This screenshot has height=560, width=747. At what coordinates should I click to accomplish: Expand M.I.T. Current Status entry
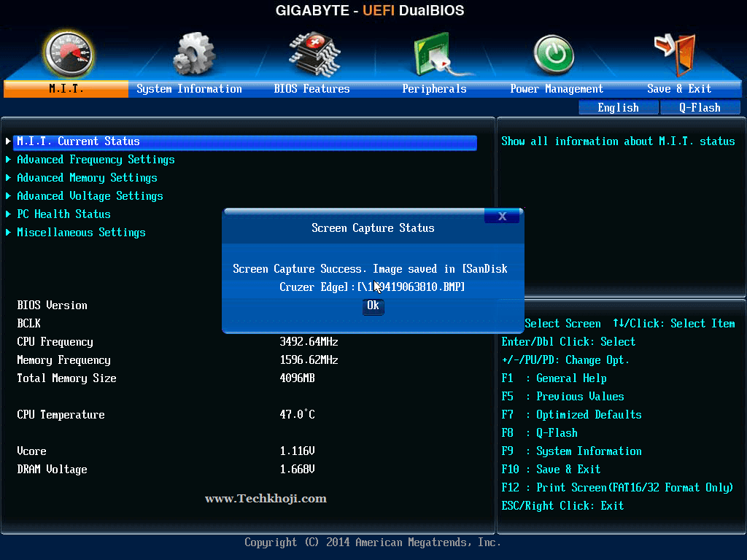point(78,141)
